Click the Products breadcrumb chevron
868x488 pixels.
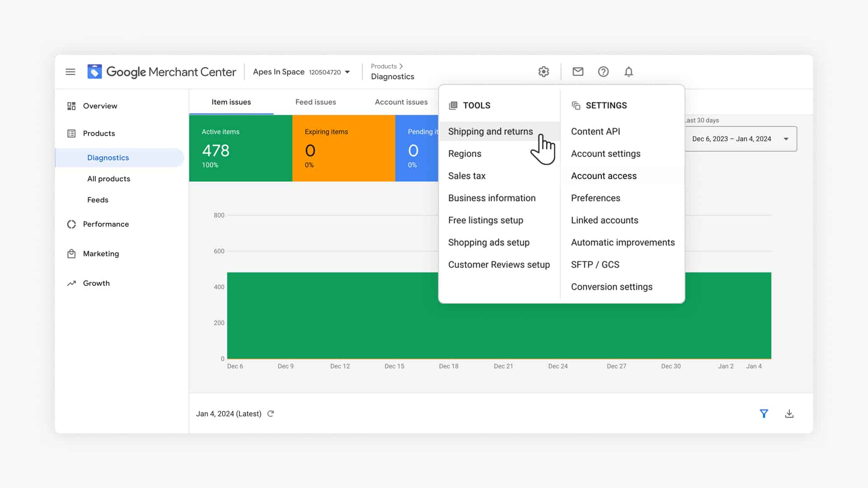401,66
